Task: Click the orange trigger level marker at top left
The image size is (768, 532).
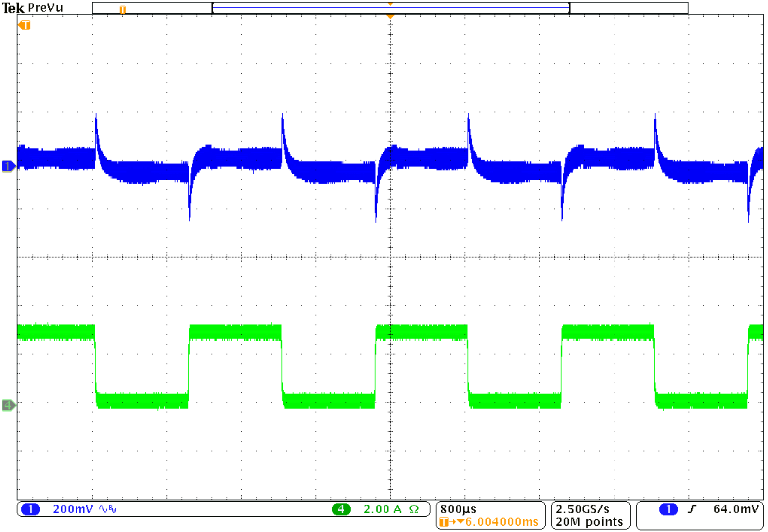Action: [x=24, y=25]
